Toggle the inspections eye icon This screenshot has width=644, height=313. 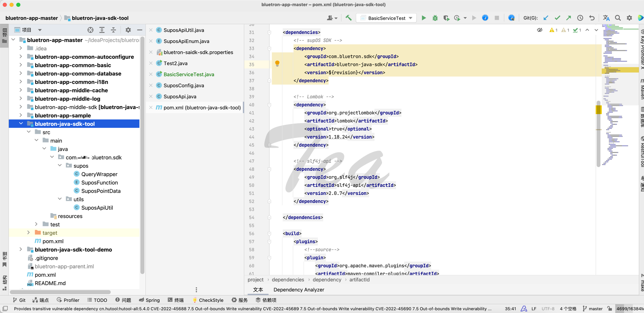coord(539,30)
